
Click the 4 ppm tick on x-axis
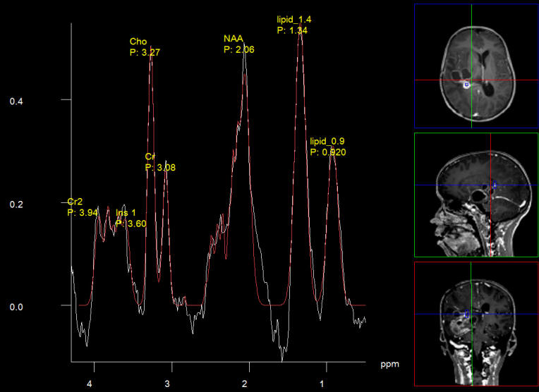pos(90,384)
